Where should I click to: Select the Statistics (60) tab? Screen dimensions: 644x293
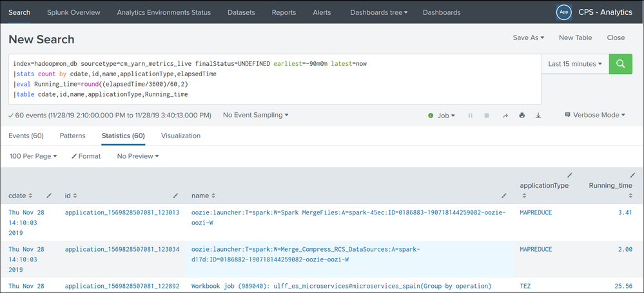123,136
